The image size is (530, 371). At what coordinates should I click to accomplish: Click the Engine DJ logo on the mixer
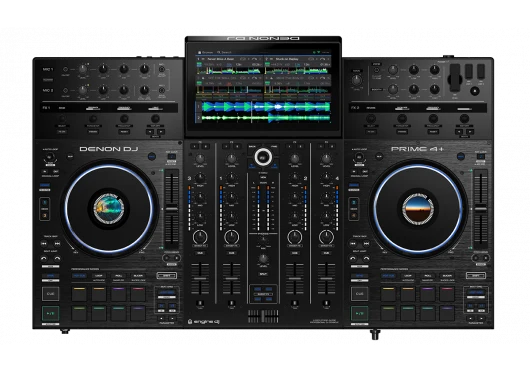pos(204,322)
